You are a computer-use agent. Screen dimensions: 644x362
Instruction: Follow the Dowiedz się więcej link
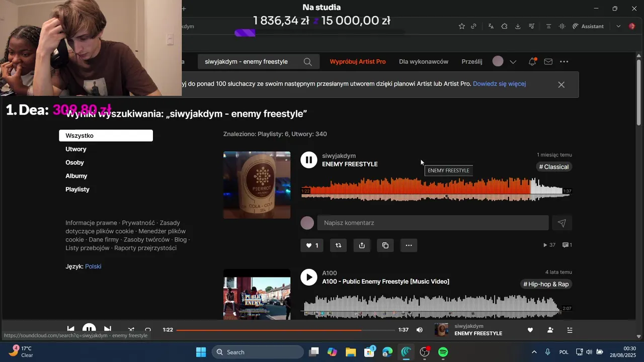[x=499, y=84]
